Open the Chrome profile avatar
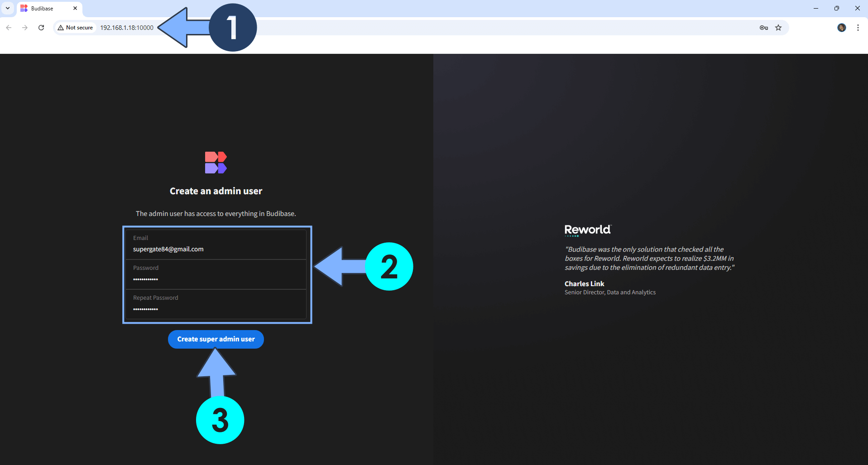868x465 pixels. point(842,28)
